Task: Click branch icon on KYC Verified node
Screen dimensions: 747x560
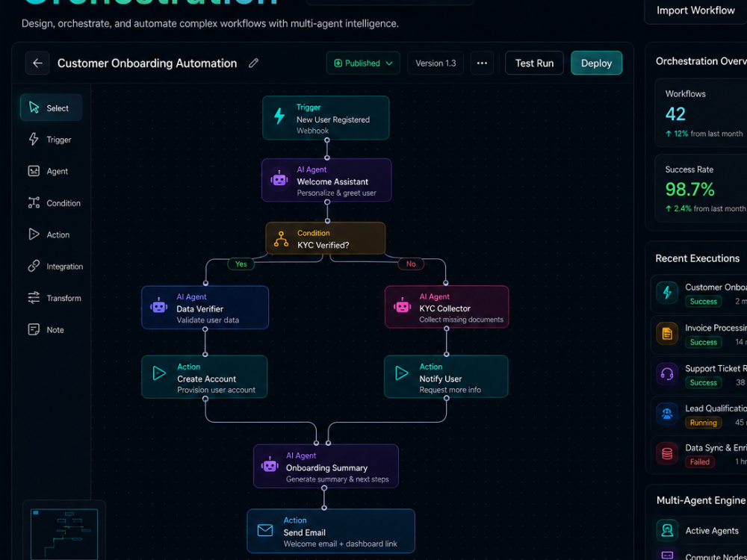Action: tap(281, 239)
